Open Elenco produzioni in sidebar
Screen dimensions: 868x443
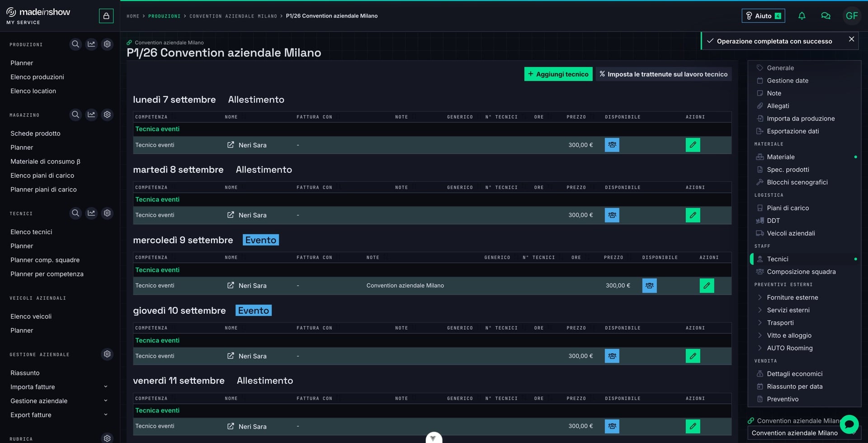pyautogui.click(x=37, y=77)
